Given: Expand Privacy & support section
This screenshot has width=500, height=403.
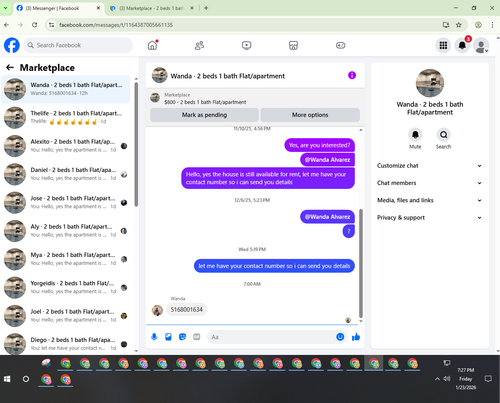Looking at the screenshot, I should 429,218.
